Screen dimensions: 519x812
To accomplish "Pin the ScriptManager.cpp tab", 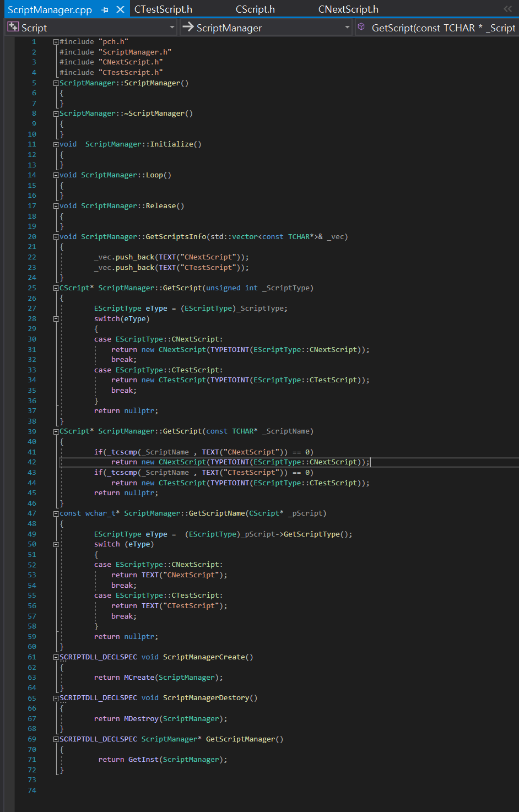I will [x=105, y=9].
